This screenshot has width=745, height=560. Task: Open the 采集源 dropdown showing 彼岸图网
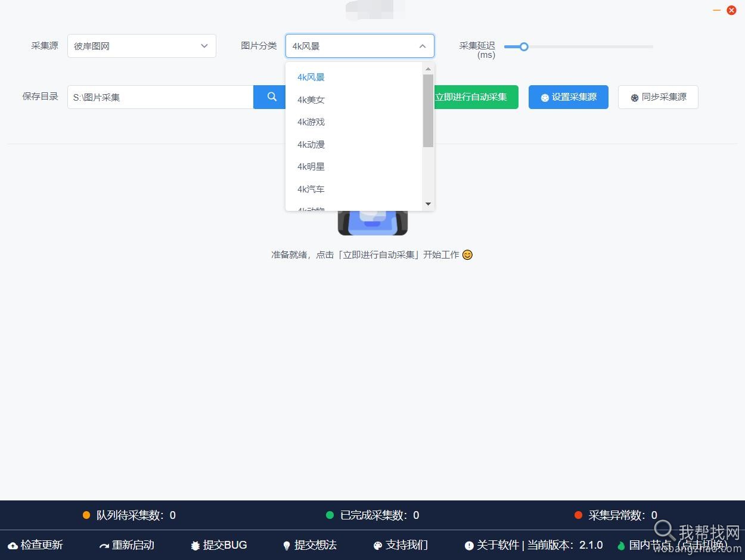tap(142, 46)
